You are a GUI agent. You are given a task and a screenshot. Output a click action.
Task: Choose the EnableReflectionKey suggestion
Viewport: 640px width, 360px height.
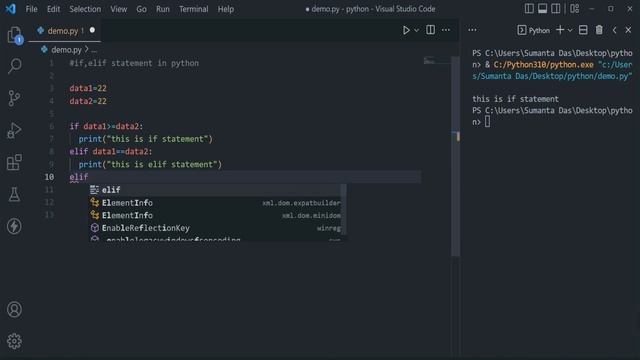218,228
